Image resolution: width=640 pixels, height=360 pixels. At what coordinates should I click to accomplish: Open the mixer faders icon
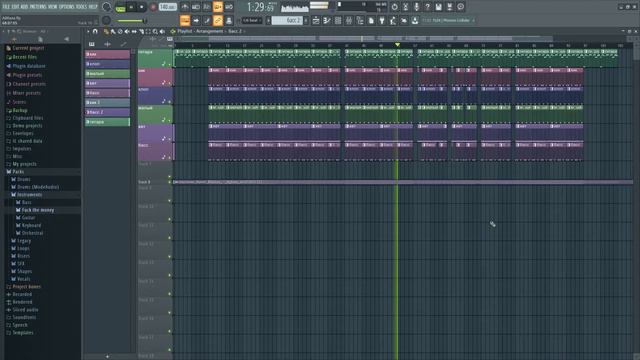(x=349, y=20)
